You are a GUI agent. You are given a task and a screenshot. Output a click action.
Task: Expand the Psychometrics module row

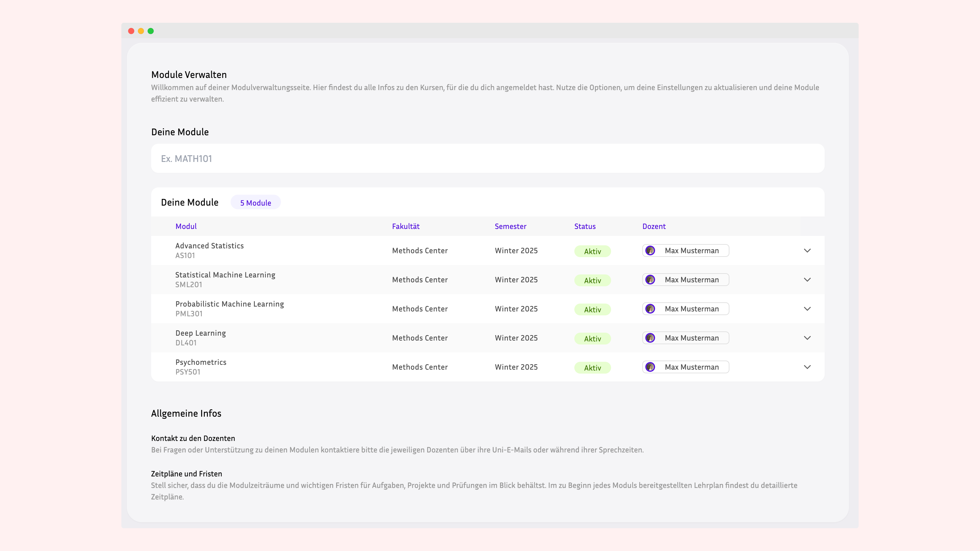tap(807, 367)
